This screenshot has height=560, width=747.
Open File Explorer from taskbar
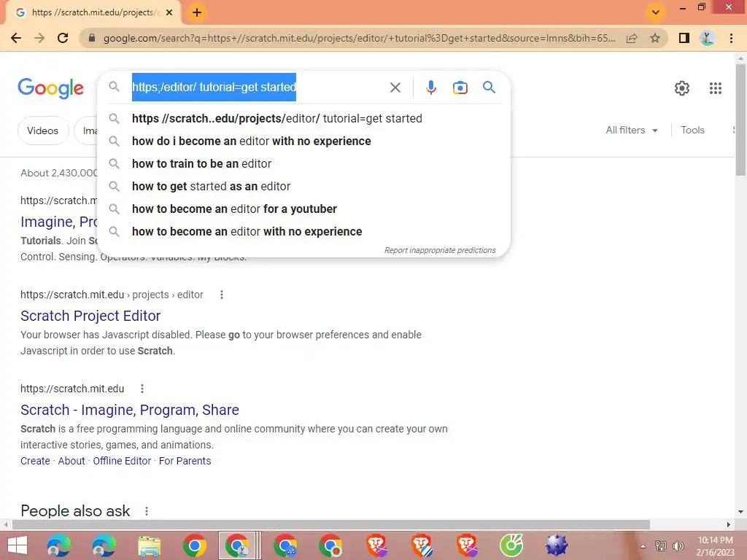[x=149, y=545]
